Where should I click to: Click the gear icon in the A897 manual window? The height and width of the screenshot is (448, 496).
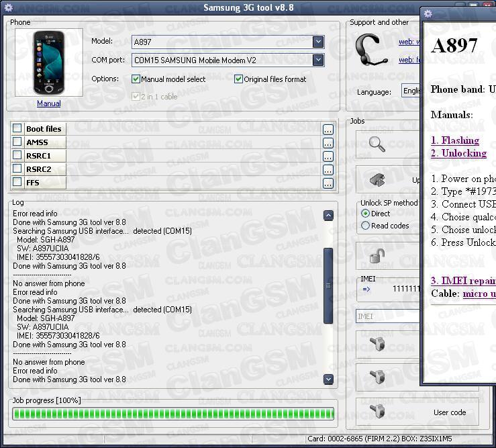point(428,14)
